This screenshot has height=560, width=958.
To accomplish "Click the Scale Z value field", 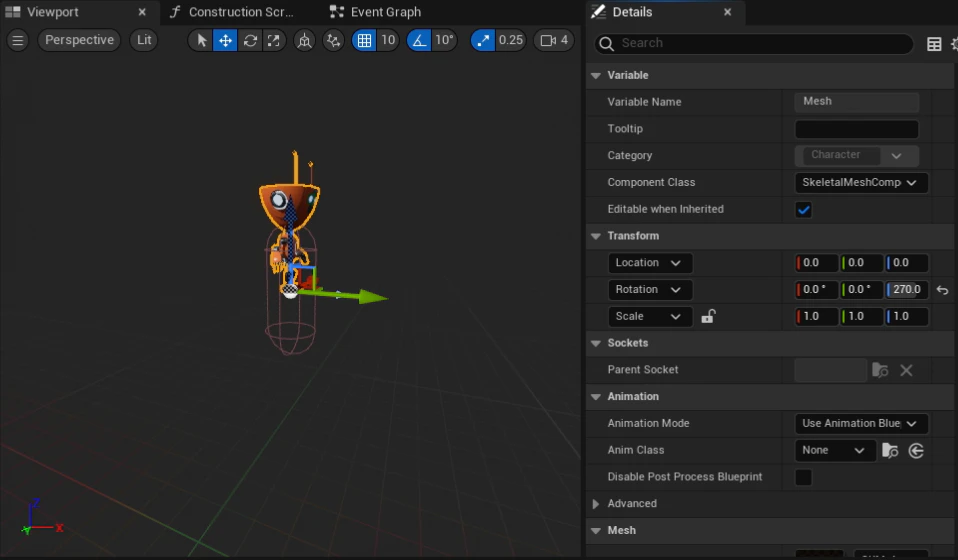I will (907, 316).
